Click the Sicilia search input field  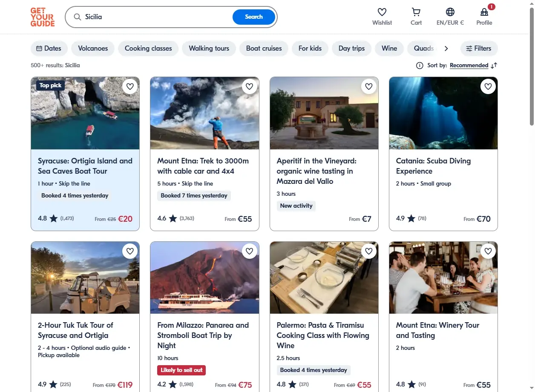pyautogui.click(x=158, y=17)
